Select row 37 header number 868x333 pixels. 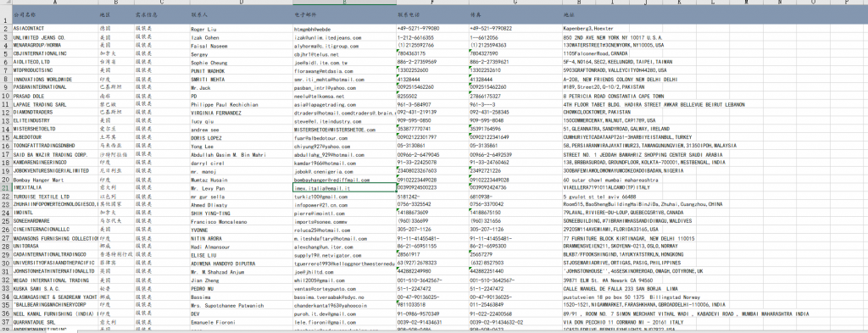click(6, 322)
